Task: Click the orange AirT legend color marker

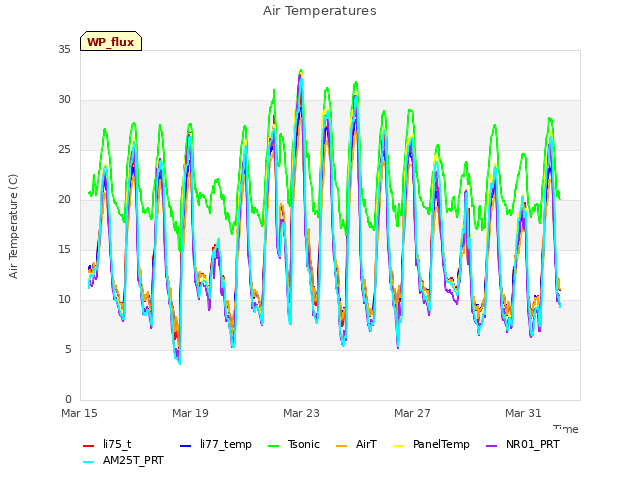Action: pos(342,446)
